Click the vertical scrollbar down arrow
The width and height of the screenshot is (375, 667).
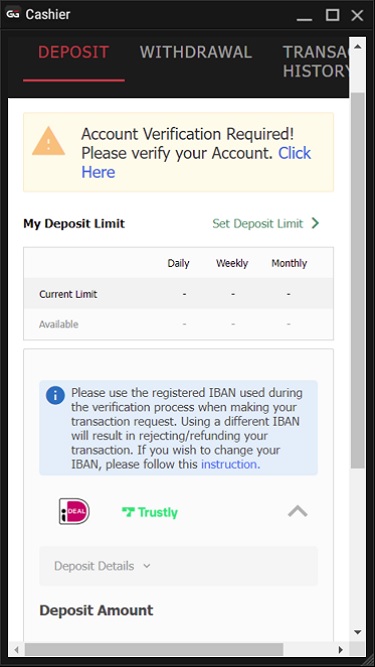(357, 632)
